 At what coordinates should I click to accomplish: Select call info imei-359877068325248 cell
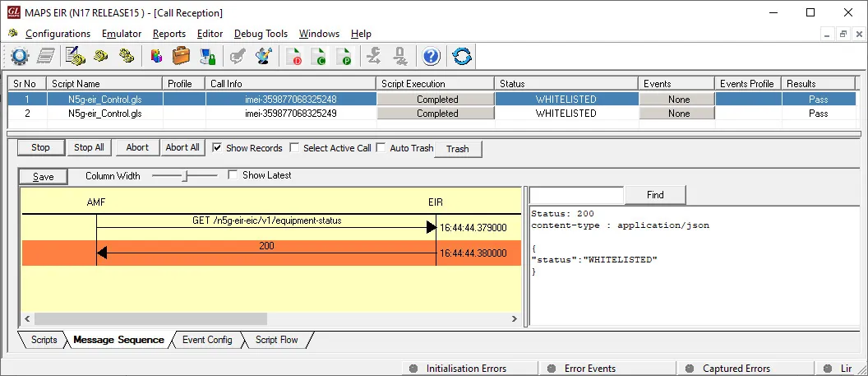point(291,99)
